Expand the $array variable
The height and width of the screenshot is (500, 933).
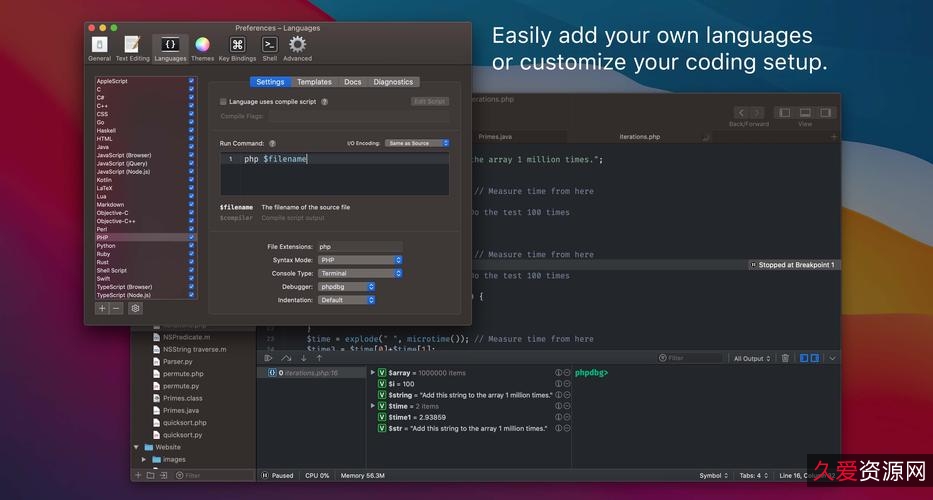(373, 372)
